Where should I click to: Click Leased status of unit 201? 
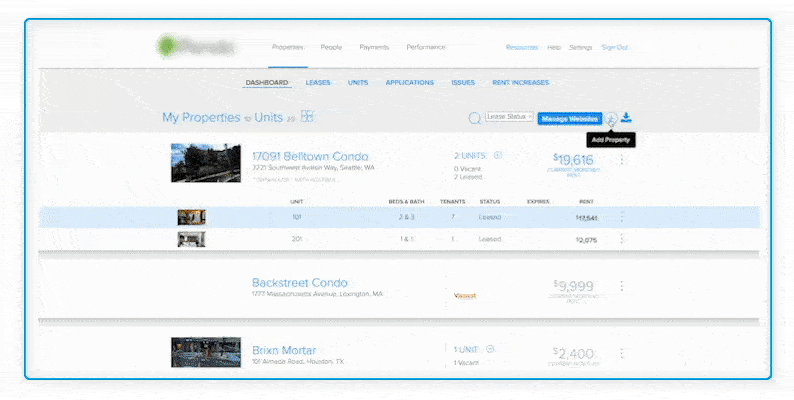click(490, 239)
